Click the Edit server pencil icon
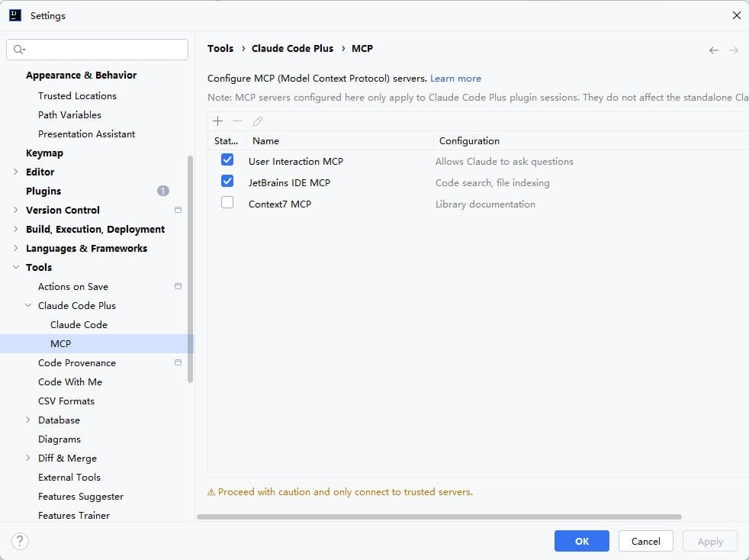749x560 pixels. [258, 121]
